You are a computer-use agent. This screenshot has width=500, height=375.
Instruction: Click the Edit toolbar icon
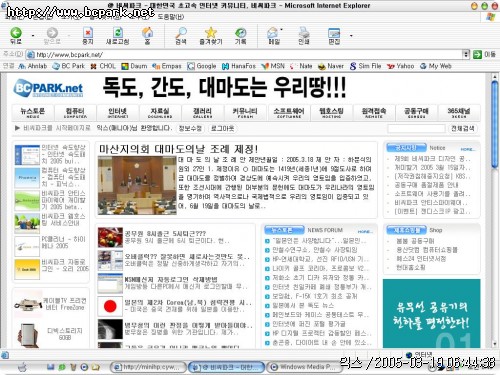point(334,33)
